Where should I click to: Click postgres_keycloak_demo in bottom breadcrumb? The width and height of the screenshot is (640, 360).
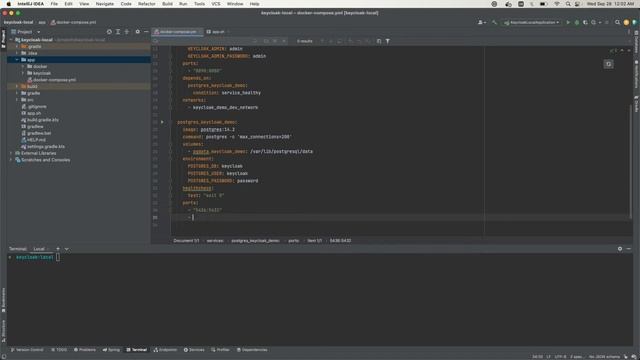[255, 241]
